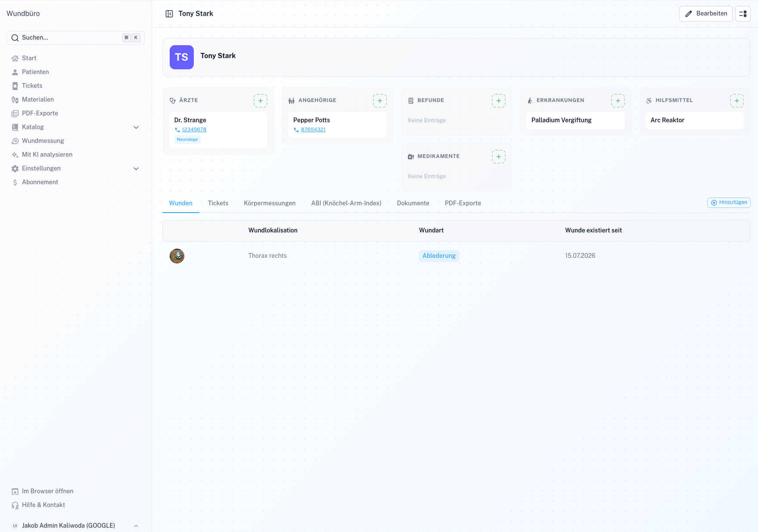This screenshot has height=532, width=758.
Task: Click the Dr. Strange name
Action: click(x=190, y=120)
